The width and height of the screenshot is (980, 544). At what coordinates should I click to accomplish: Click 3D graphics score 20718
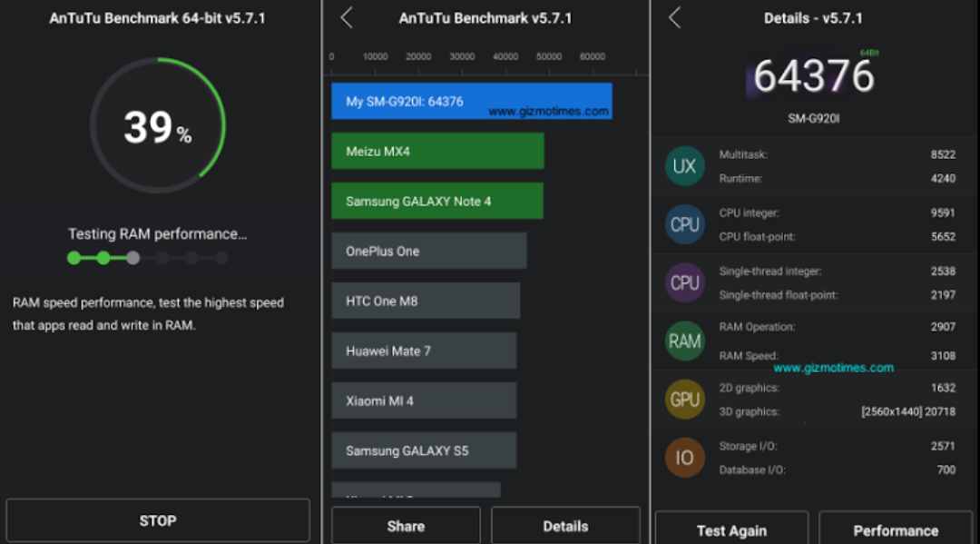940,411
